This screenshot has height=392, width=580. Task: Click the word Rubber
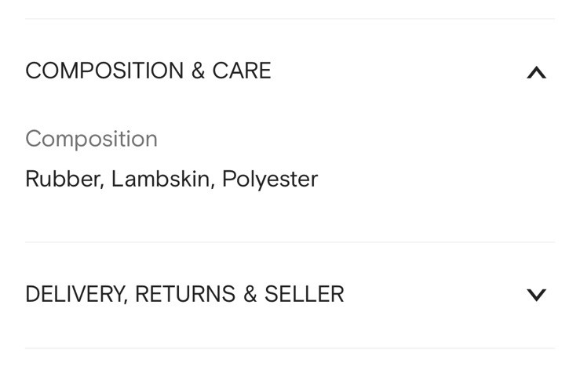(63, 179)
